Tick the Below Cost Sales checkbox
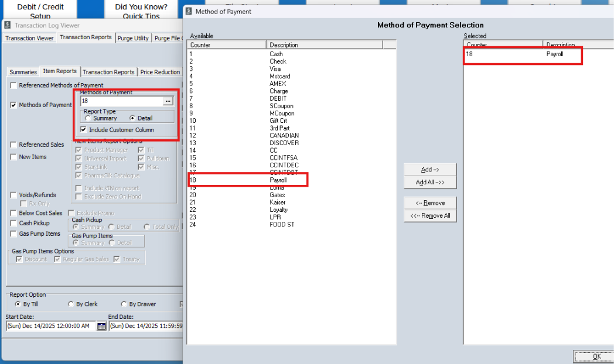The width and height of the screenshot is (614, 364). [13, 213]
